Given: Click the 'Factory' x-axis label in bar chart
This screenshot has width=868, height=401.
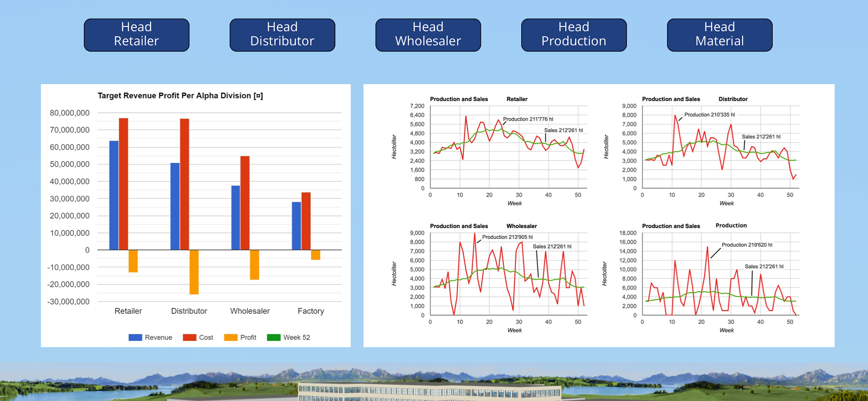Looking at the screenshot, I should [x=311, y=311].
